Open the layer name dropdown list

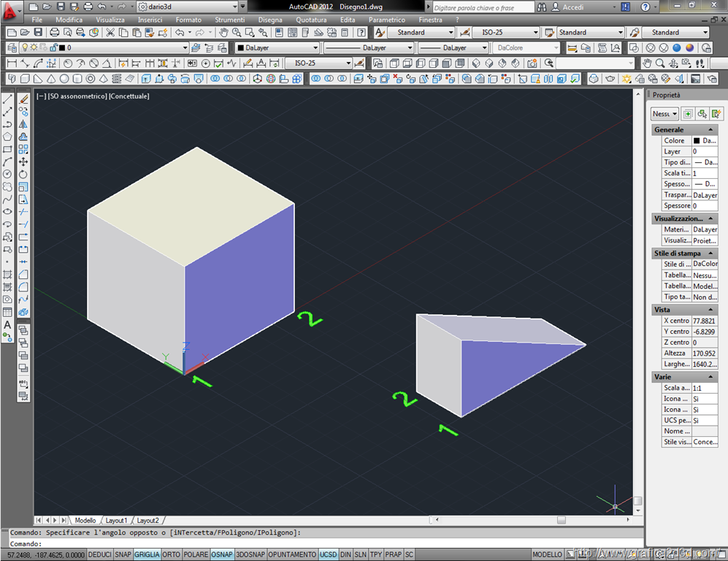click(184, 48)
